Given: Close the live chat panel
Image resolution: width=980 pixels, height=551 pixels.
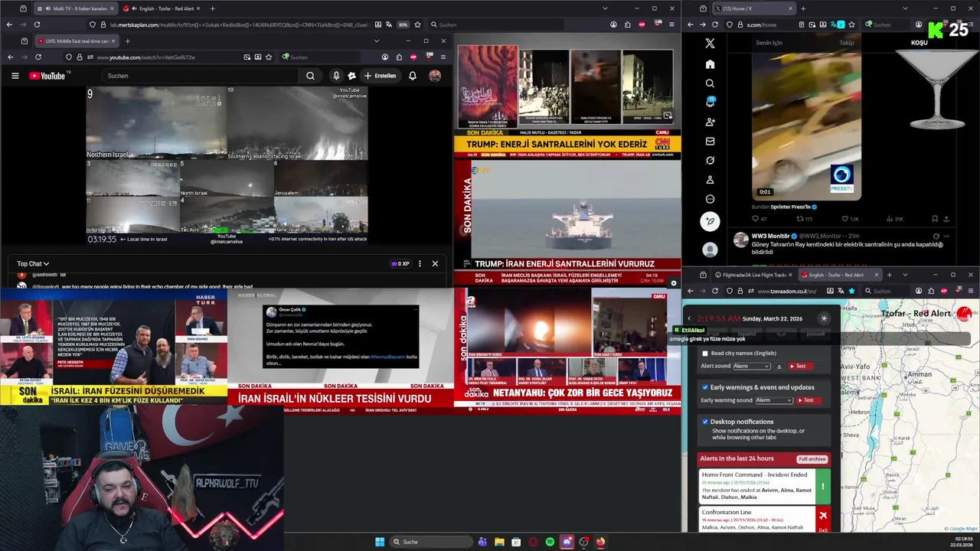Looking at the screenshot, I should [x=435, y=264].
